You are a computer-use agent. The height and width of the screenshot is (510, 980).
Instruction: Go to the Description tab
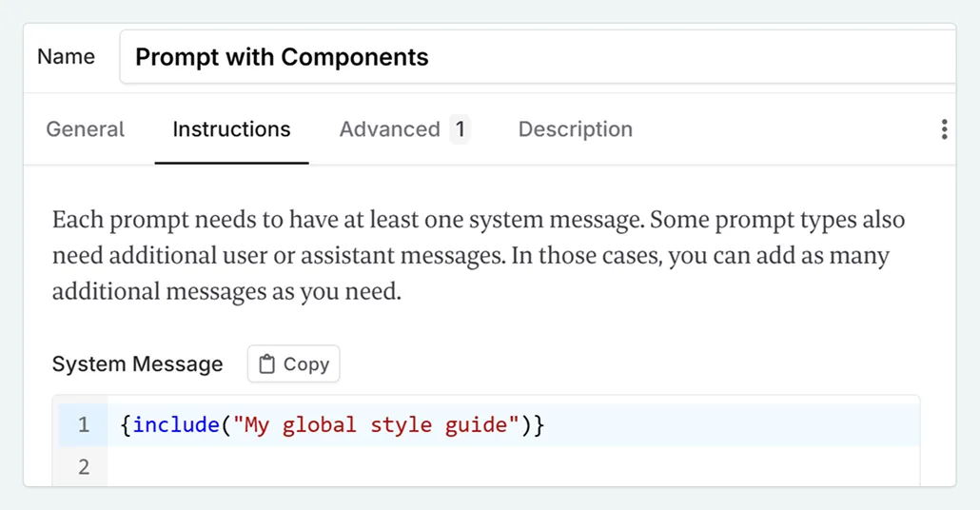coord(575,129)
